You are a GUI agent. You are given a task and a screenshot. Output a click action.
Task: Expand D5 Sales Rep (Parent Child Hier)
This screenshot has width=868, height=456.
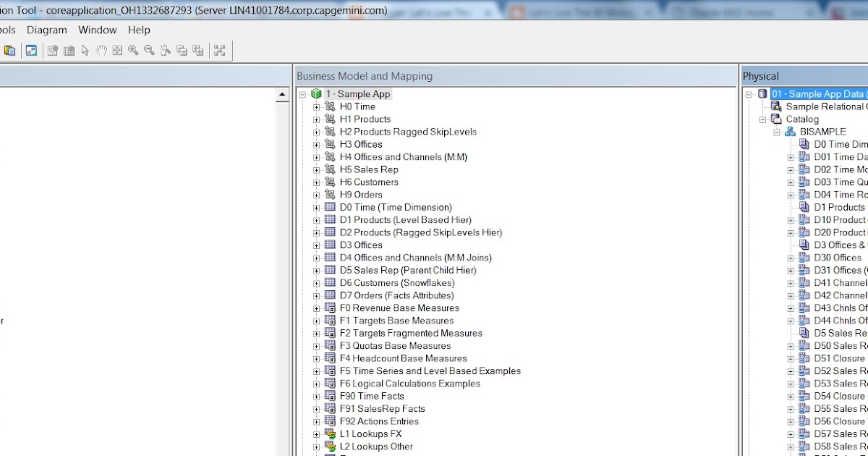point(315,270)
